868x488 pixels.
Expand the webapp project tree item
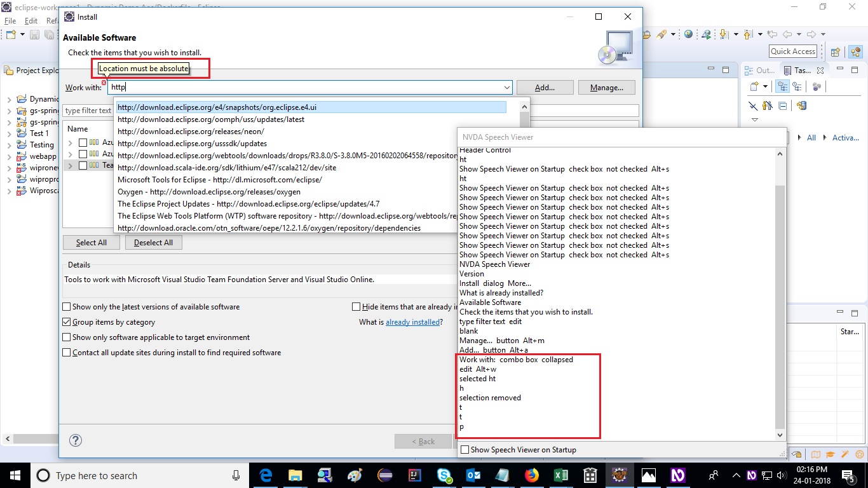click(8, 156)
